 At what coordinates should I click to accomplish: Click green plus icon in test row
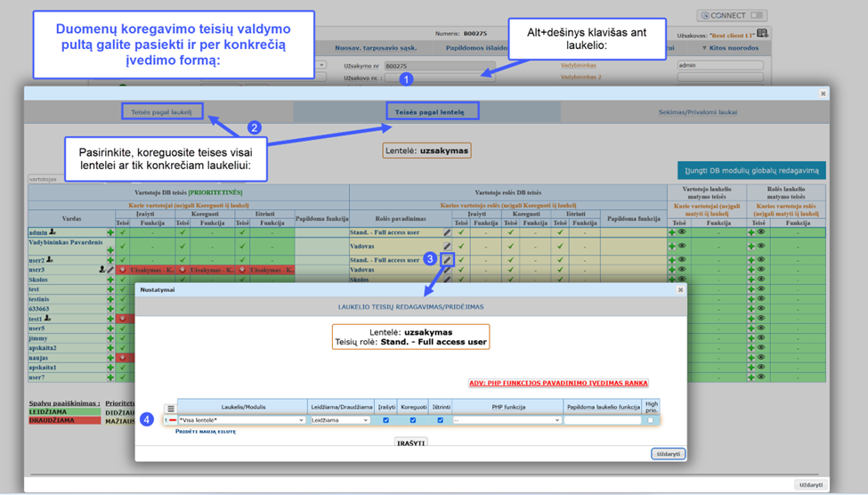point(110,289)
